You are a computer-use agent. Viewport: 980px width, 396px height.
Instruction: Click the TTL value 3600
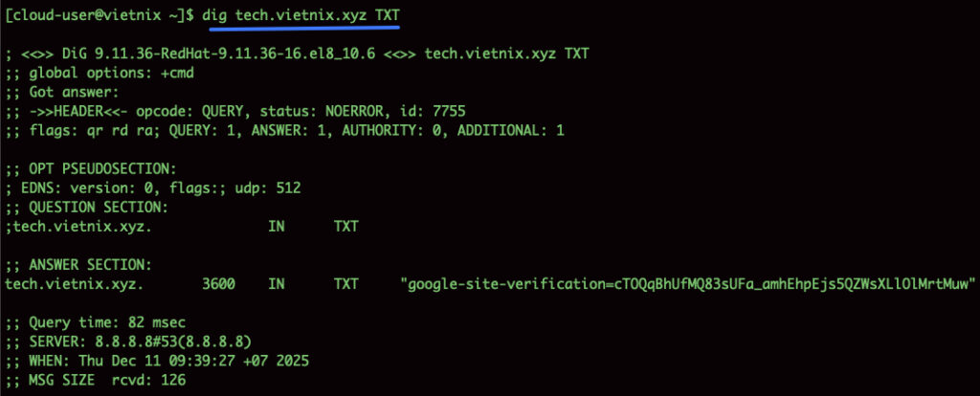(x=219, y=284)
